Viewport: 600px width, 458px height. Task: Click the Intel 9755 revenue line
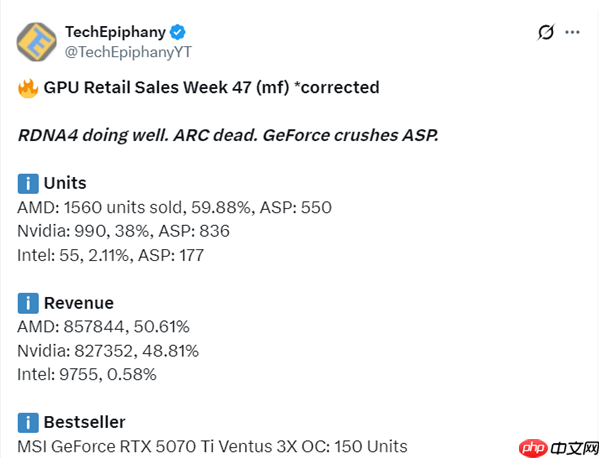[87, 375]
